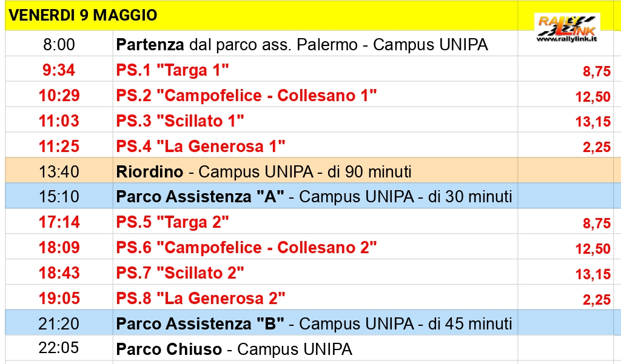Select the 8:00 Partenza time cell

coord(59,44)
